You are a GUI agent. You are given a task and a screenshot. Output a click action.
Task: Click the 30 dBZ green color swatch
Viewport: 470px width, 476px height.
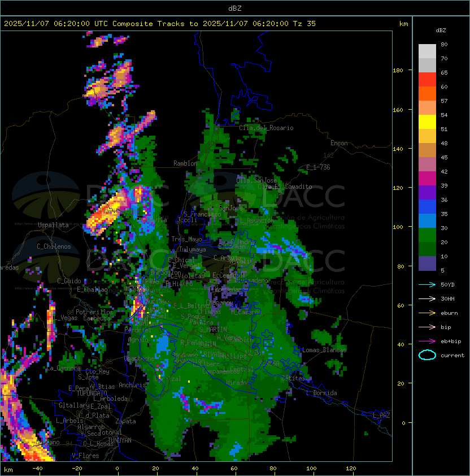[x=427, y=235]
